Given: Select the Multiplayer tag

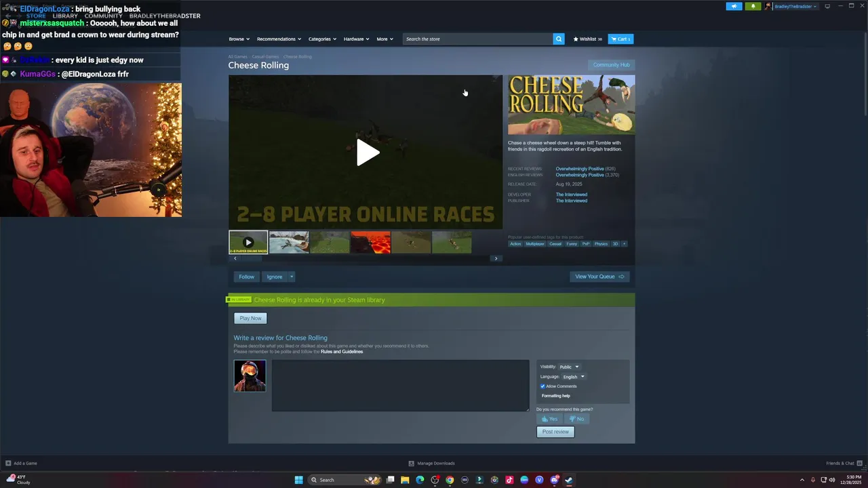Looking at the screenshot, I should (x=535, y=244).
